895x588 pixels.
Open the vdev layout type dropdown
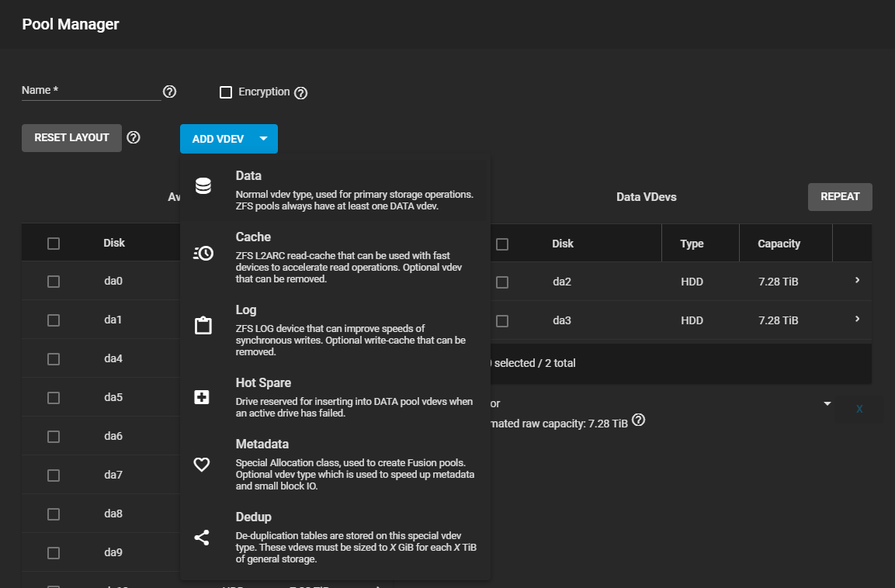[827, 404]
